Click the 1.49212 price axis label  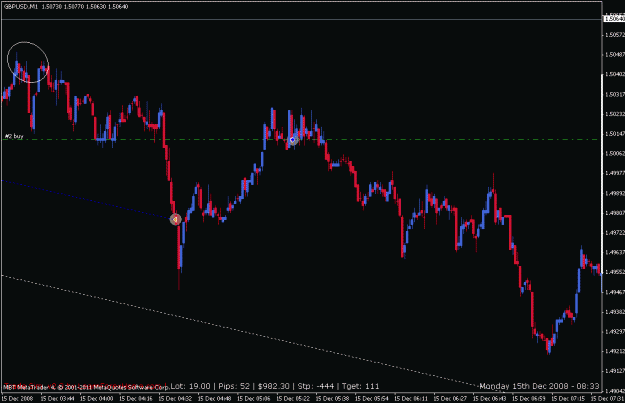tap(615, 351)
